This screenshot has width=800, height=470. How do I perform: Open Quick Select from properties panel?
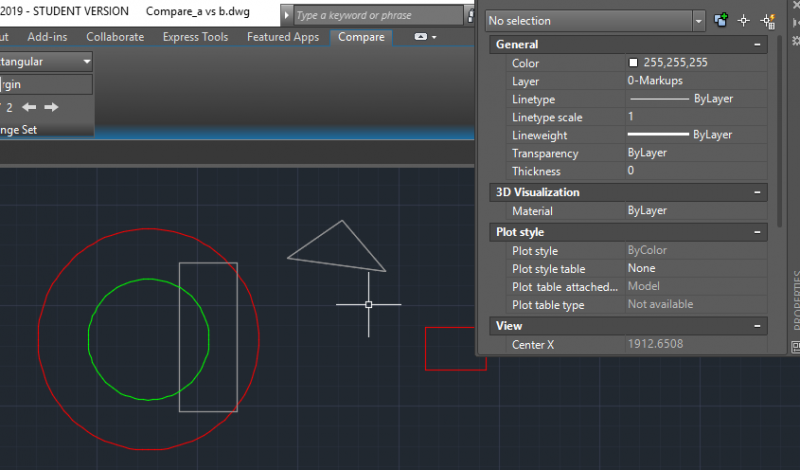pos(768,20)
